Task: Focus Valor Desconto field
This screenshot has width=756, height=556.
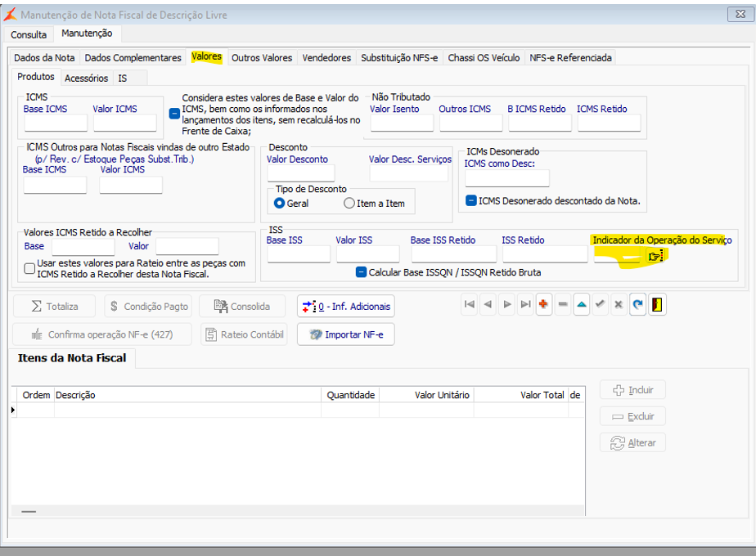Action: [x=301, y=173]
